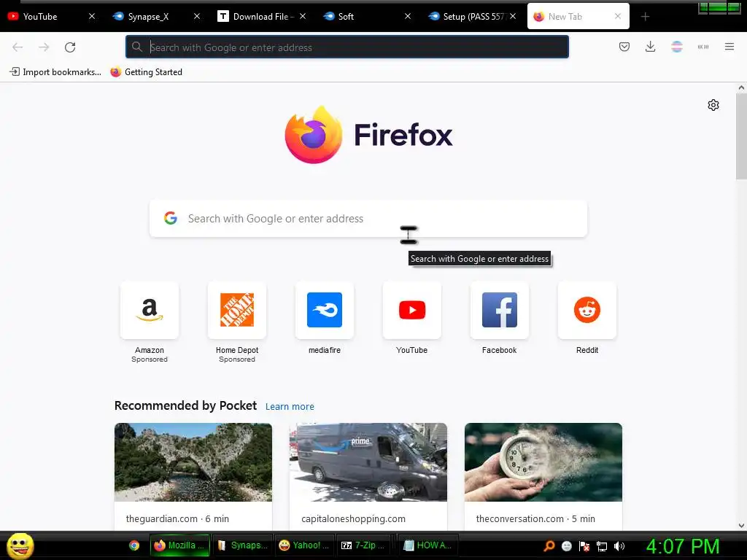Launch Chrome from the taskbar
This screenshot has width=747, height=560.
tap(134, 545)
